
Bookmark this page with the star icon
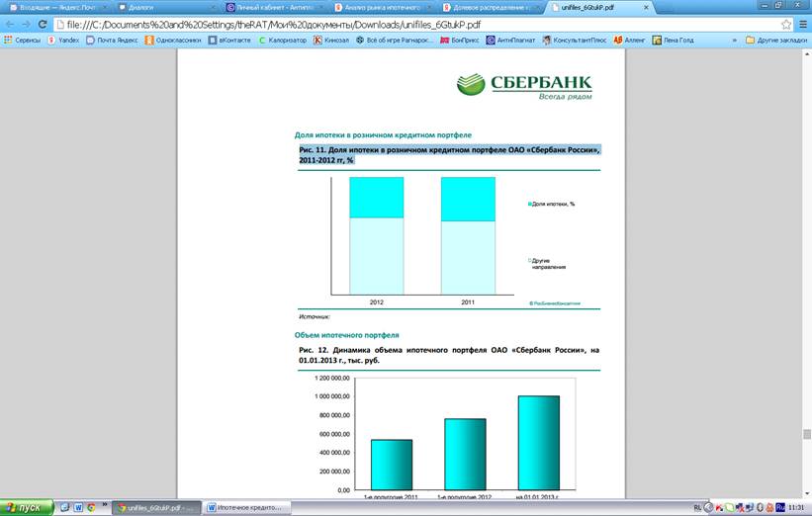[x=786, y=25]
